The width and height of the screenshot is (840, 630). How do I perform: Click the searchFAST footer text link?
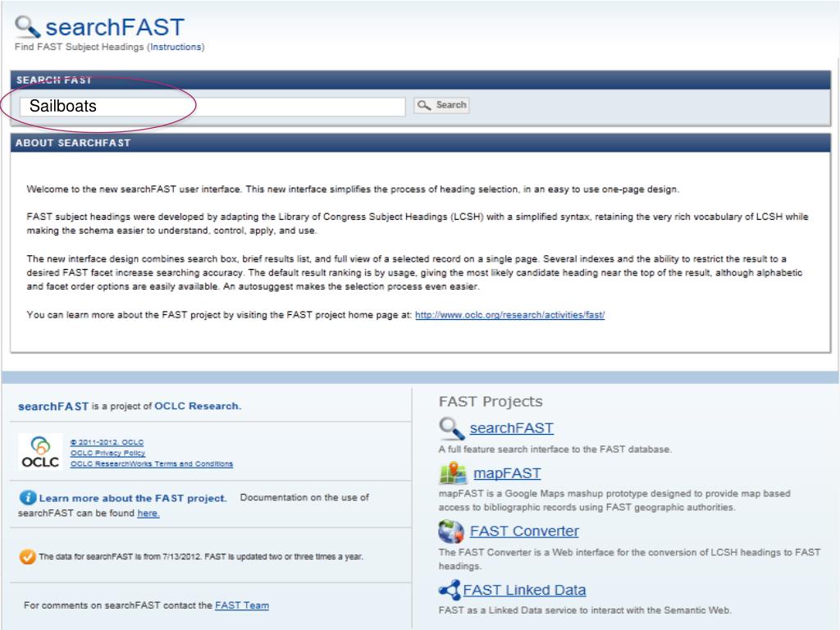pos(53,407)
